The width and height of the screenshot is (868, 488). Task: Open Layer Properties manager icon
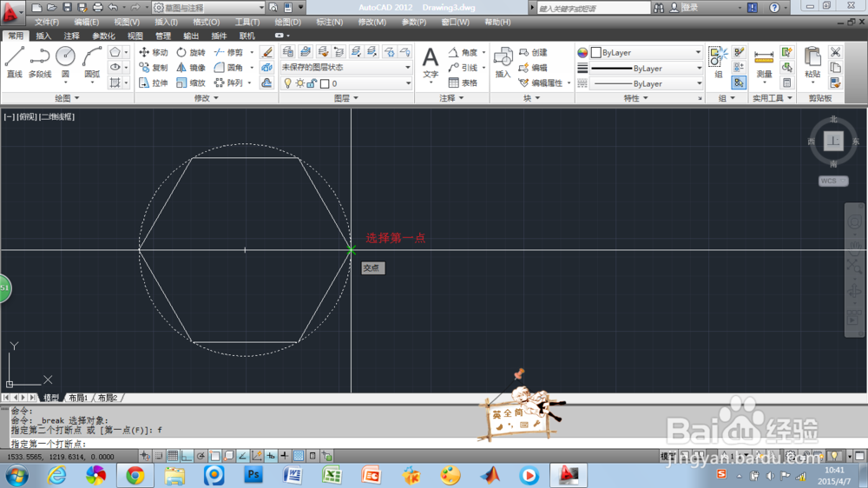[288, 51]
